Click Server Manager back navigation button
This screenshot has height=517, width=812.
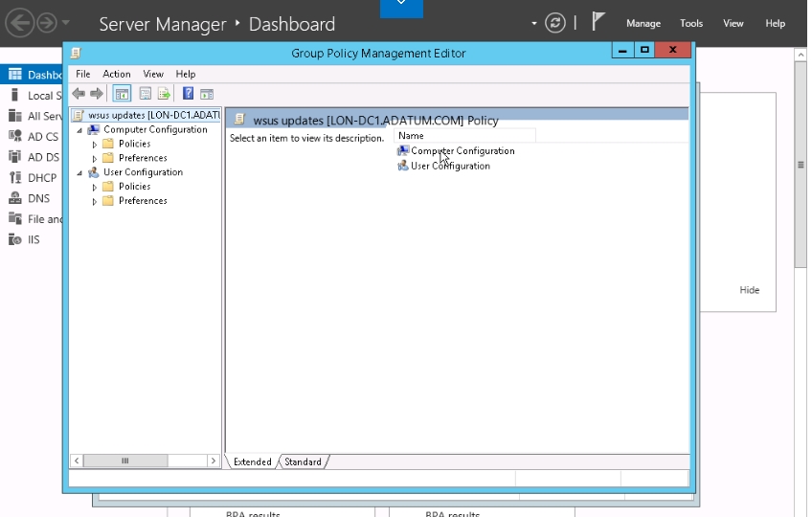pyautogui.click(x=20, y=23)
